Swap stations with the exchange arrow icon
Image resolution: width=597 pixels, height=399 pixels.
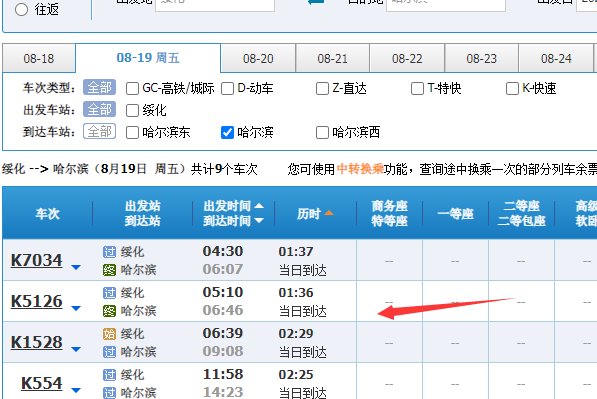pyautogui.click(x=316, y=2)
